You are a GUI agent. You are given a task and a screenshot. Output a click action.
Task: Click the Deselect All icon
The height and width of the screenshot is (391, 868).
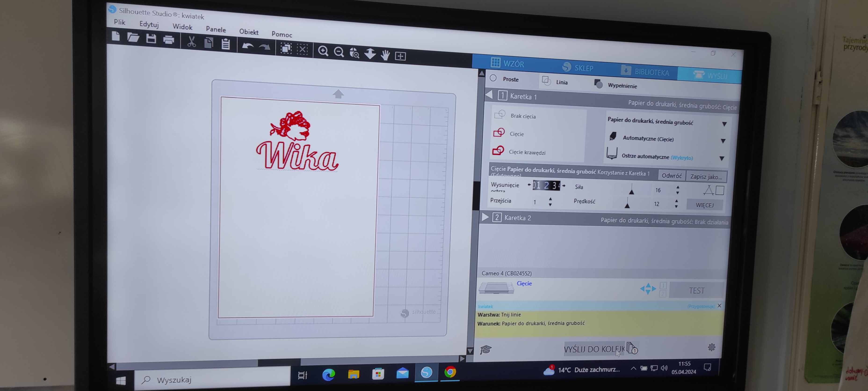coord(302,50)
